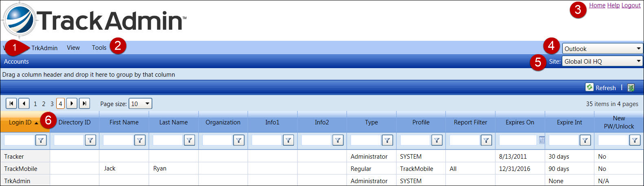Click the expiry date 12/31/2016
The width and height of the screenshot is (644, 186).
point(515,168)
